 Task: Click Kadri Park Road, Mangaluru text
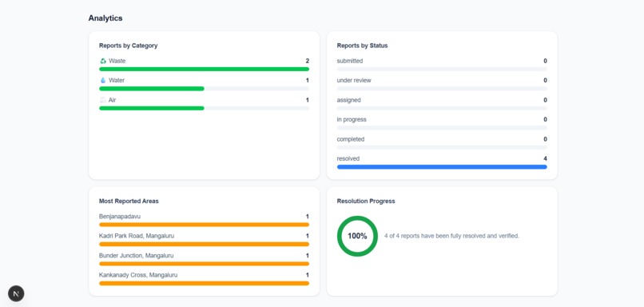point(137,236)
